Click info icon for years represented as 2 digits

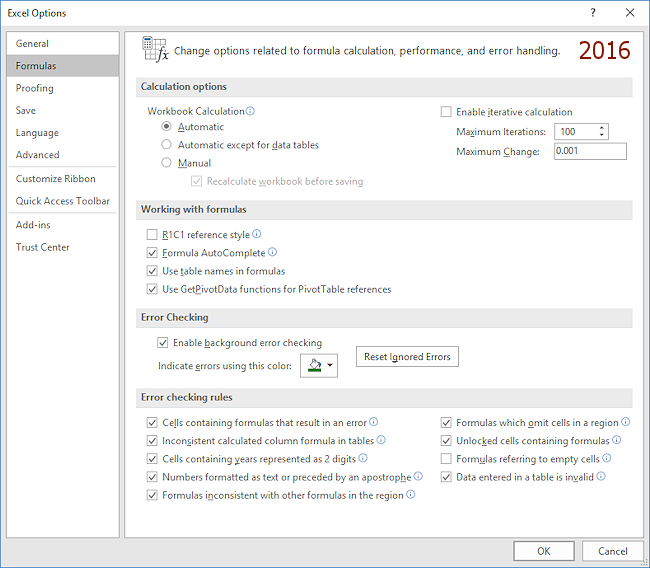click(363, 458)
